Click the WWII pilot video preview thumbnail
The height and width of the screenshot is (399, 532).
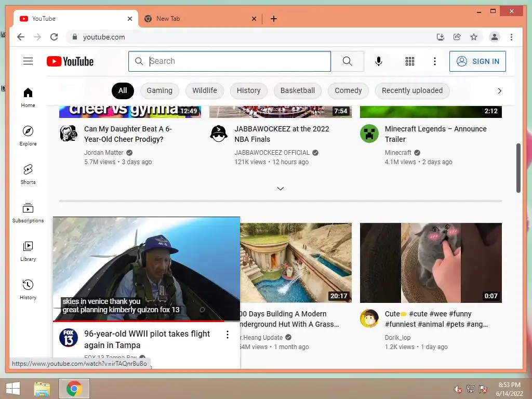point(146,268)
